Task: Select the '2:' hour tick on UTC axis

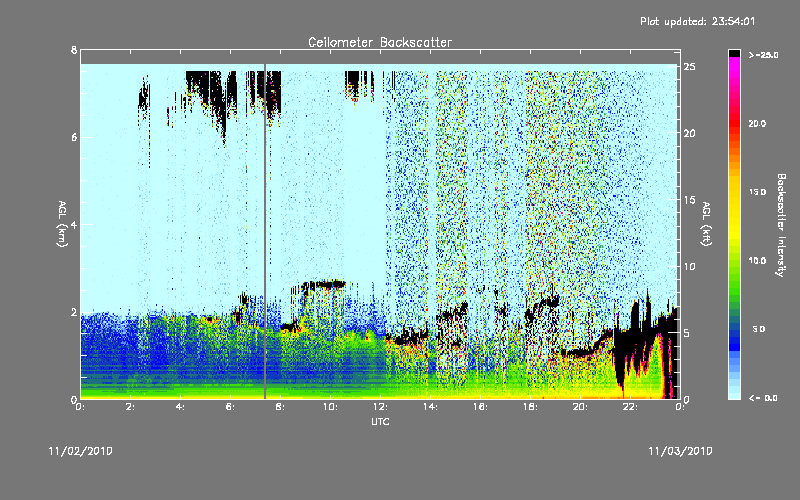Action: coord(130,407)
